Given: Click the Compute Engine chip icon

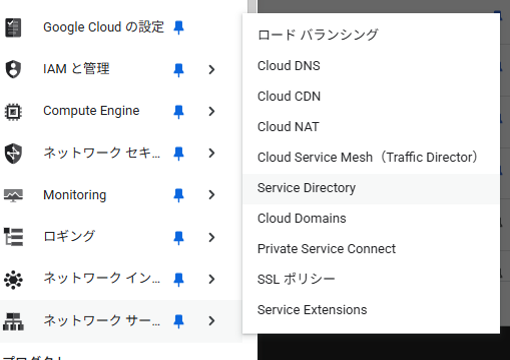Looking at the screenshot, I should tap(13, 111).
